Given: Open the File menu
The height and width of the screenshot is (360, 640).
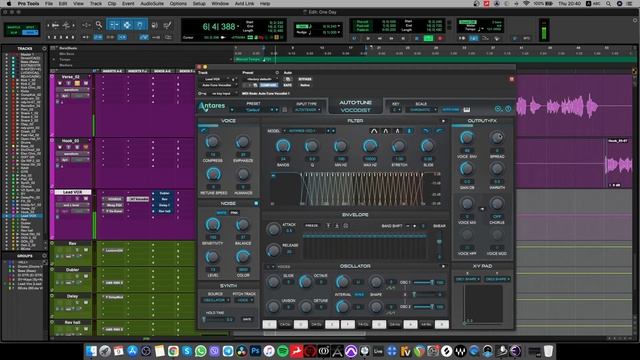Looking at the screenshot, I should [x=49, y=4].
